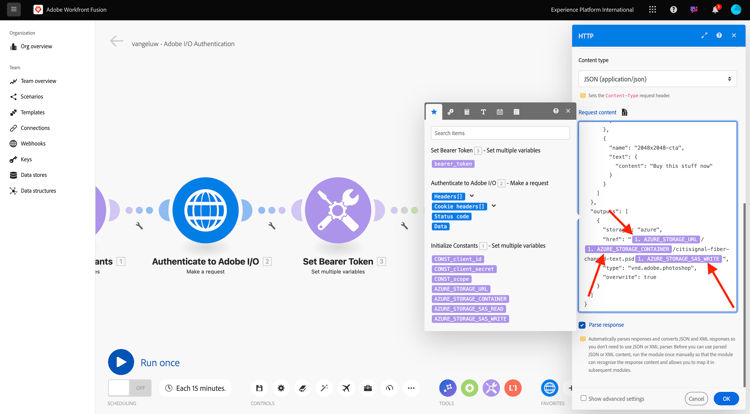750x414 pixels.
Task: Go back with the left arrow icon
Action: (x=116, y=42)
